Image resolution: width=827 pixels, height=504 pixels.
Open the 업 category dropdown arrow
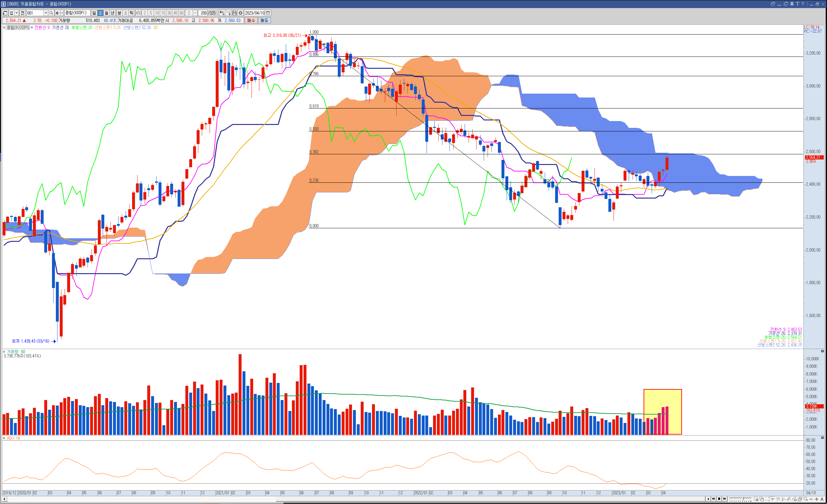tap(16, 13)
